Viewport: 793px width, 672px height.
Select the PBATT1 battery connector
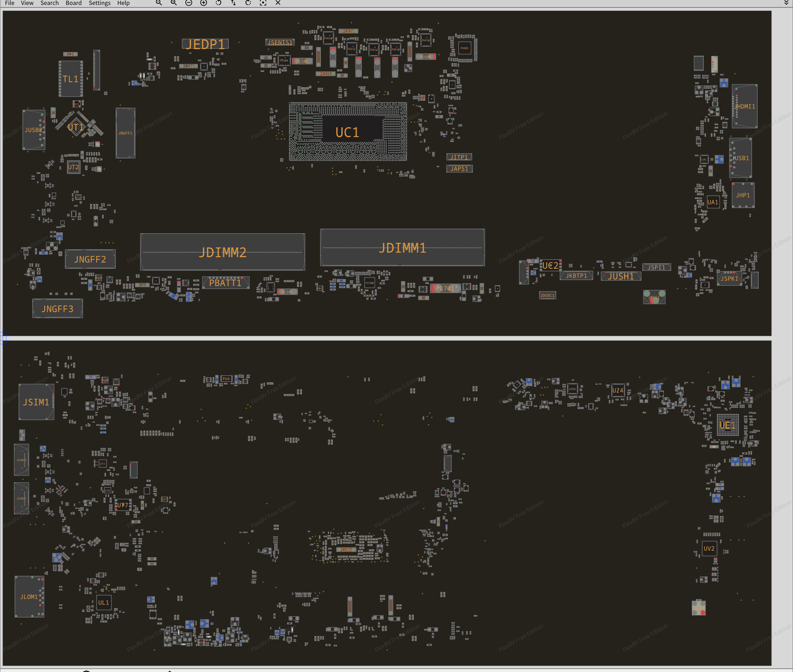coord(225,283)
